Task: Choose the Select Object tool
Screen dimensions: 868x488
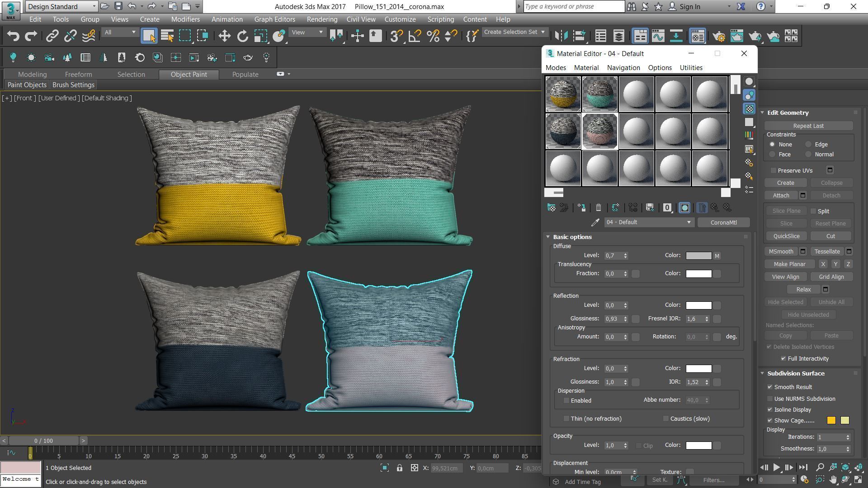Action: tap(149, 36)
